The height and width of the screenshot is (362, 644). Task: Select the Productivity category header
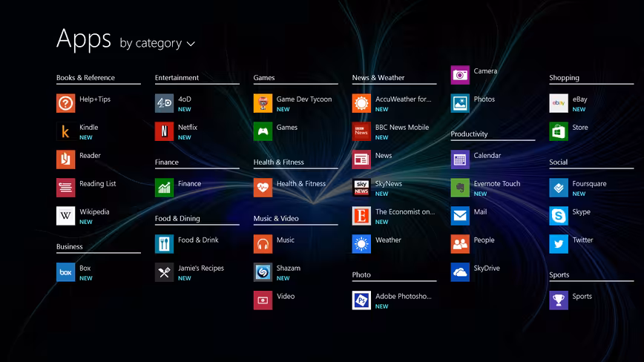(x=469, y=134)
